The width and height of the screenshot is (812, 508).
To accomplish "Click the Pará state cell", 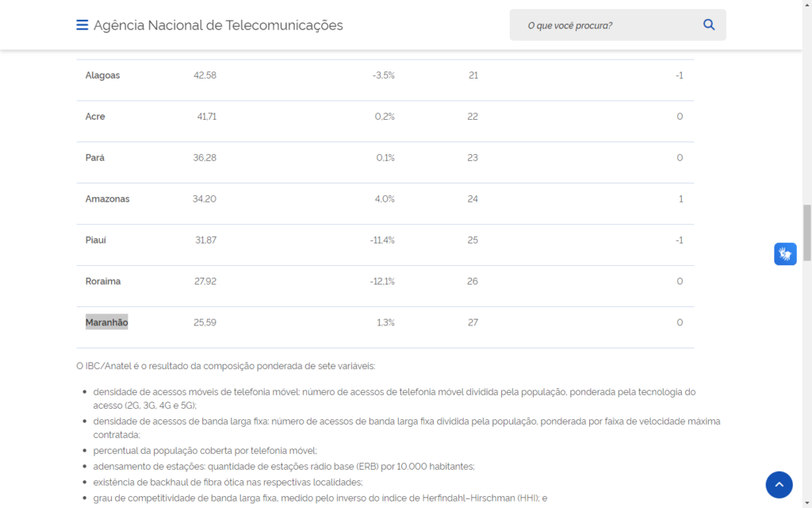I will coord(95,158).
